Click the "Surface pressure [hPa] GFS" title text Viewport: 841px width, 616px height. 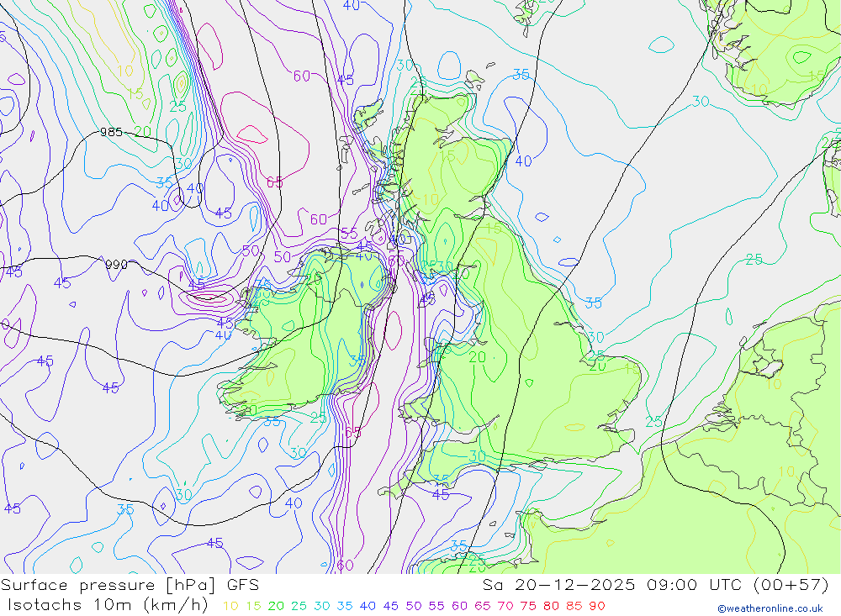pos(130,585)
